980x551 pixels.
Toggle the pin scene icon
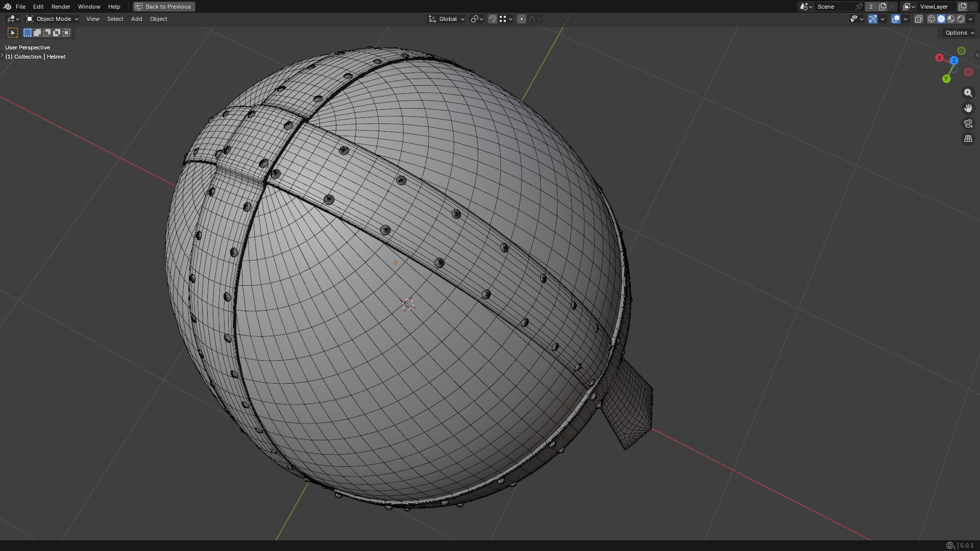(x=859, y=7)
